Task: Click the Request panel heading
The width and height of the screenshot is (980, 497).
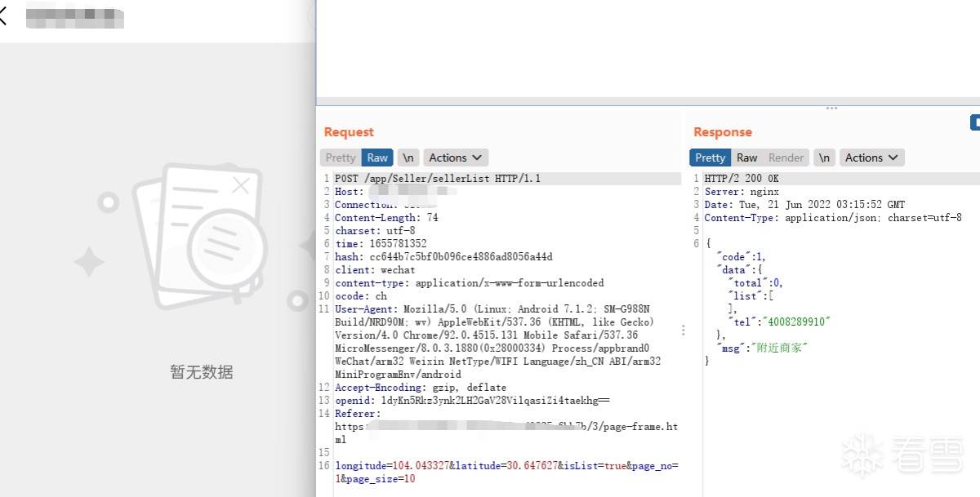Action: [x=349, y=132]
